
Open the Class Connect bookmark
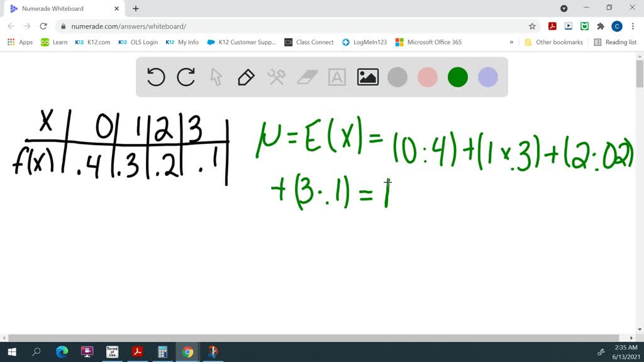coord(308,42)
